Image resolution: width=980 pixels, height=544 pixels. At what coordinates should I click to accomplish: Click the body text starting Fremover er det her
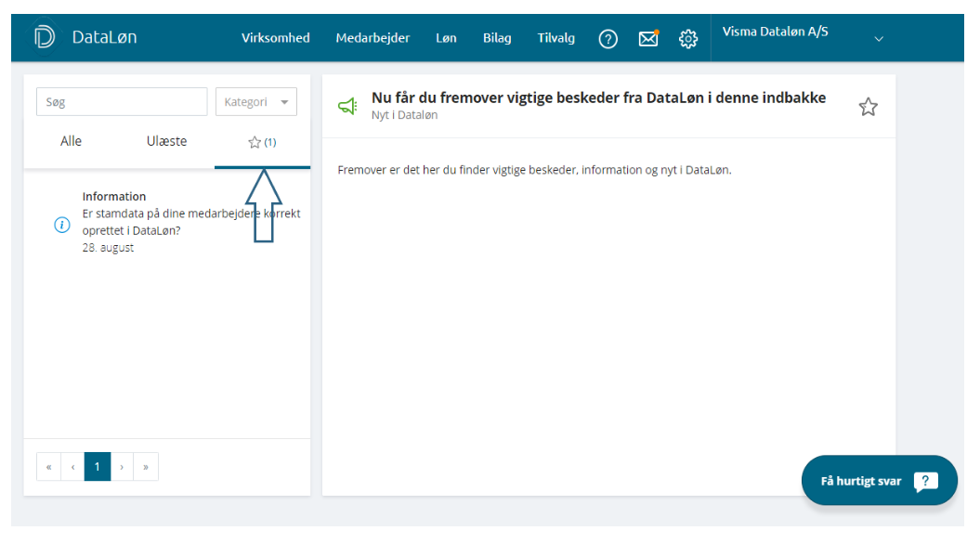point(534,170)
